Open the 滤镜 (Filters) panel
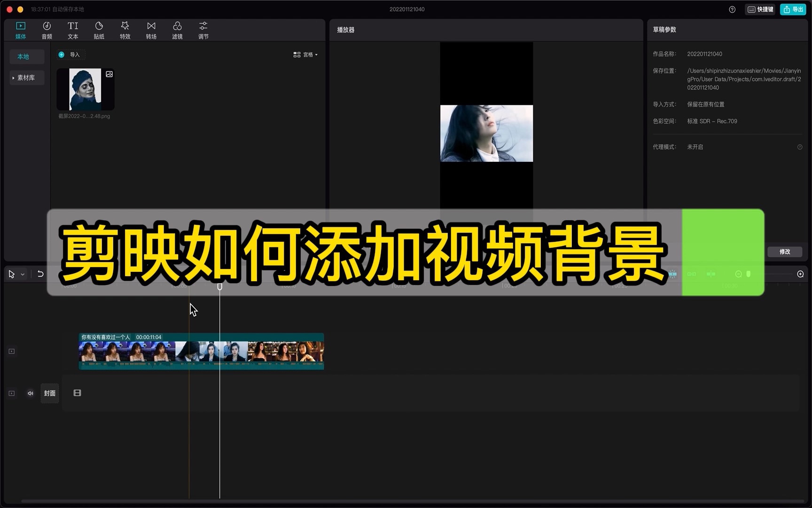Viewport: 812px width, 508px height. [x=177, y=30]
